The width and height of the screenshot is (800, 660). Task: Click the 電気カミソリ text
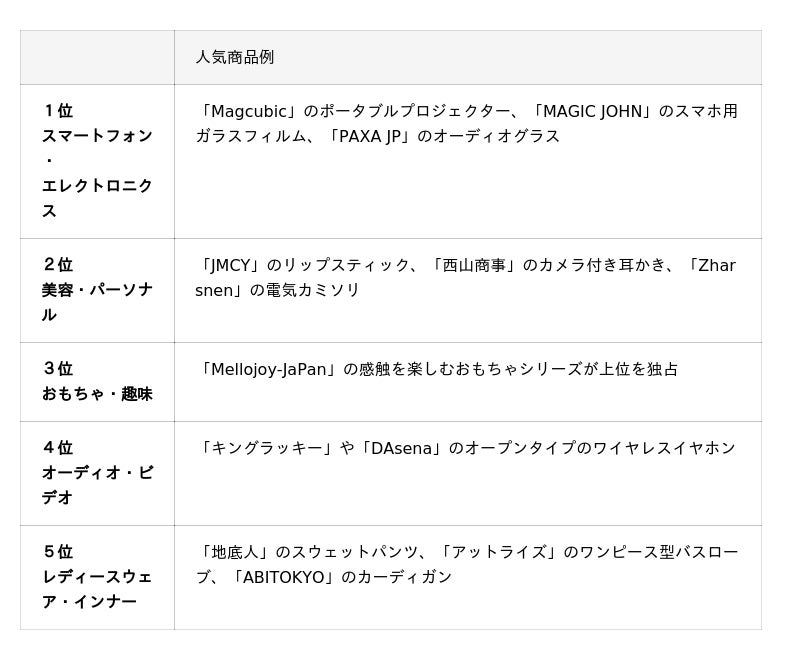[x=313, y=290]
